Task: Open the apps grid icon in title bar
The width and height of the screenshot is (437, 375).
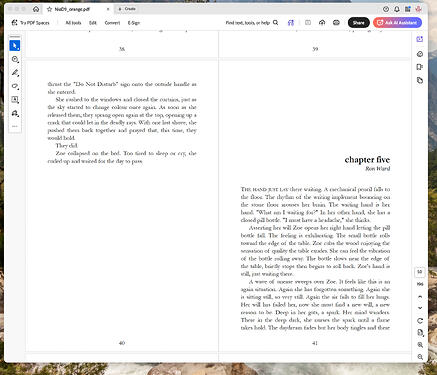Action: click(x=408, y=9)
